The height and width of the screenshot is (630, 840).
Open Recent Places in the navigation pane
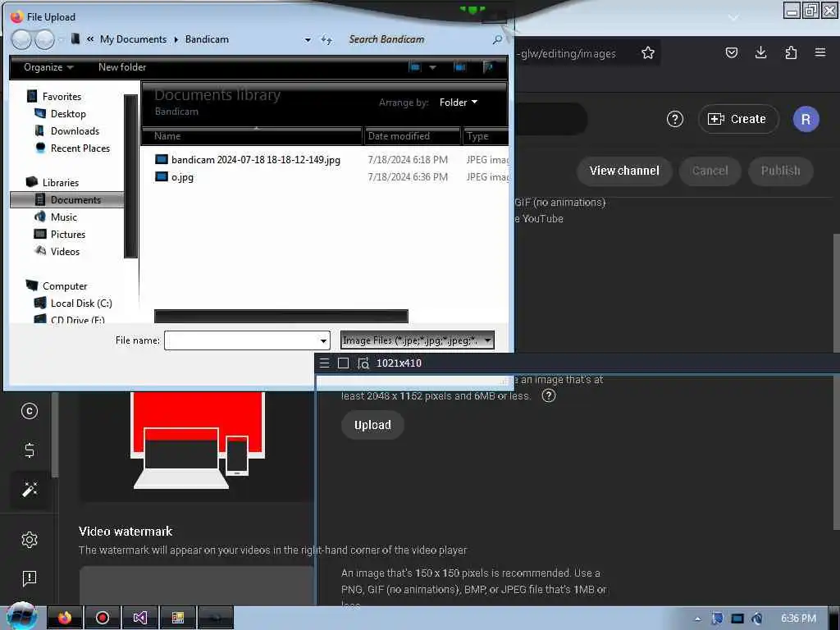pyautogui.click(x=72, y=148)
